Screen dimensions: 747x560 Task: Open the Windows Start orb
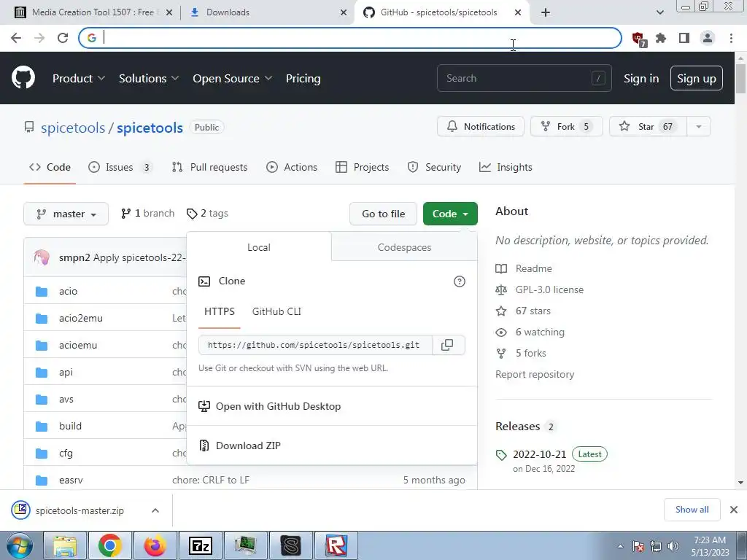pyautogui.click(x=20, y=545)
